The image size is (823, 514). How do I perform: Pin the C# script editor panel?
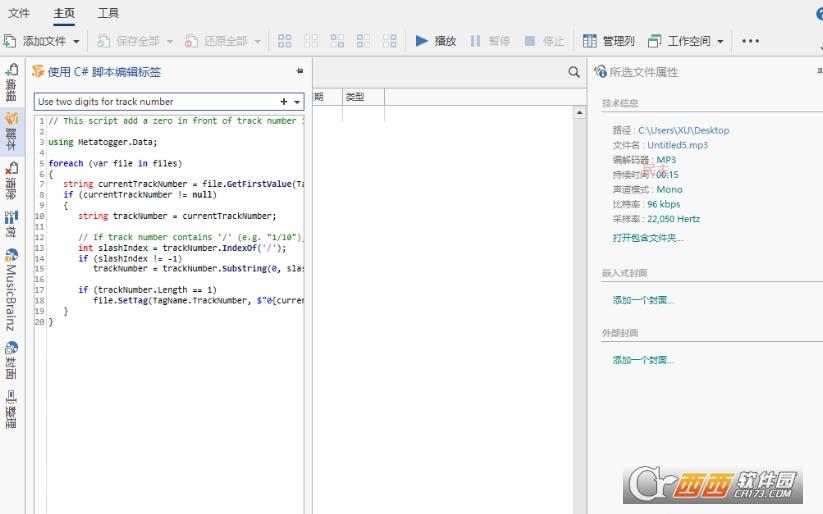coord(300,71)
